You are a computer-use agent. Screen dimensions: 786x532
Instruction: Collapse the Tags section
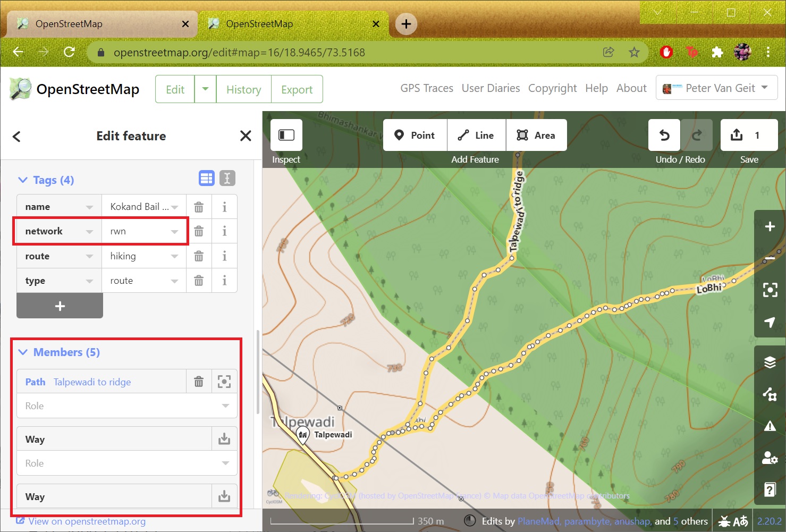[46, 180]
